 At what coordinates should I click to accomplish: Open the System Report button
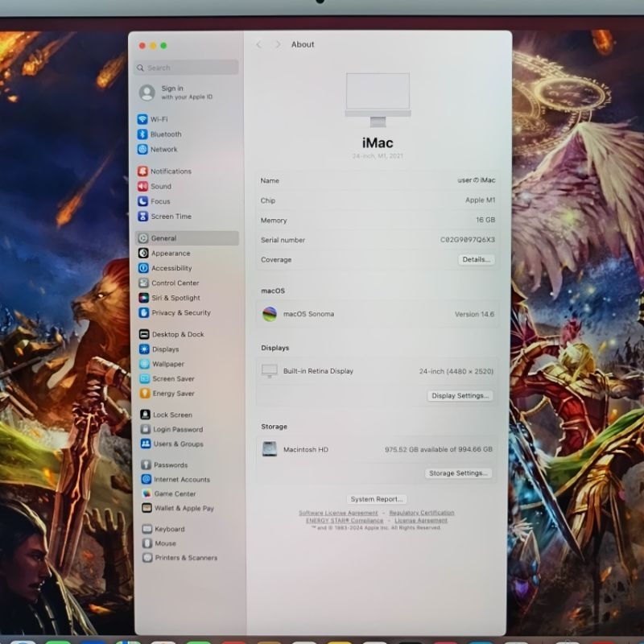pos(377,499)
